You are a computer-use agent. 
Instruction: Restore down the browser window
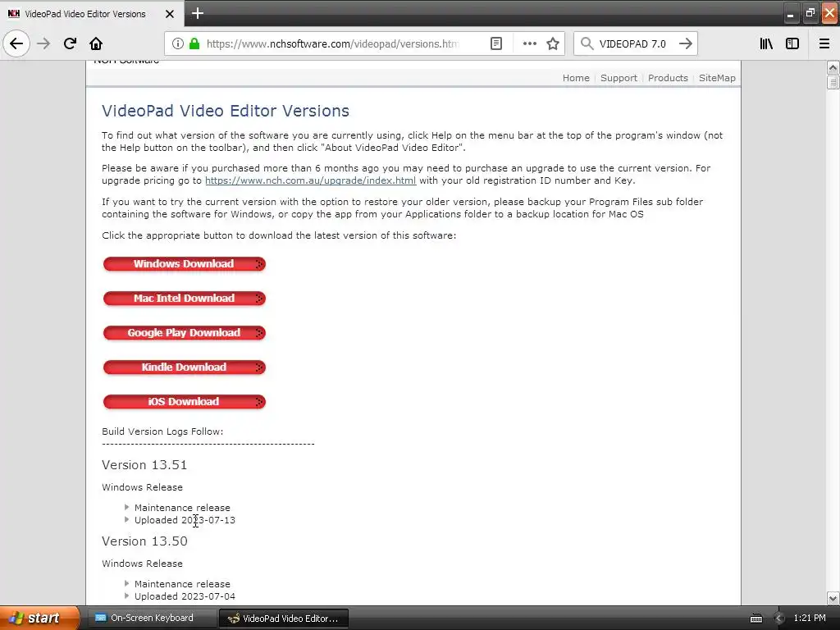click(810, 13)
